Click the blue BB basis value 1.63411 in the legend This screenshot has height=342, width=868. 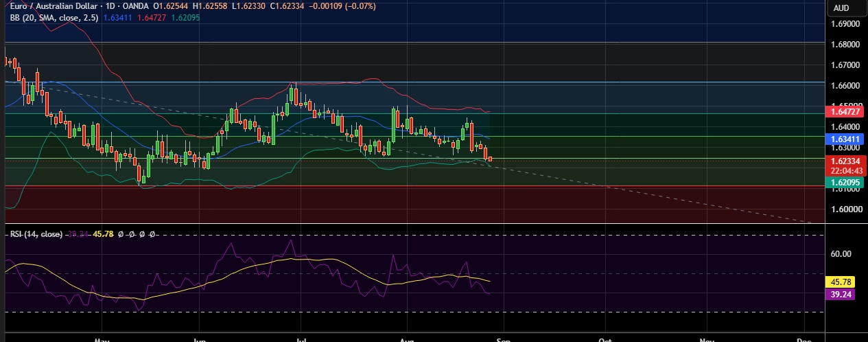(116, 19)
